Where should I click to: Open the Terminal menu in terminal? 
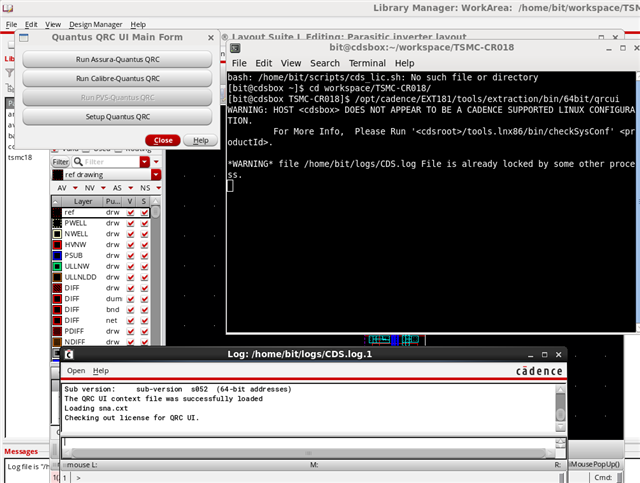pos(367,63)
